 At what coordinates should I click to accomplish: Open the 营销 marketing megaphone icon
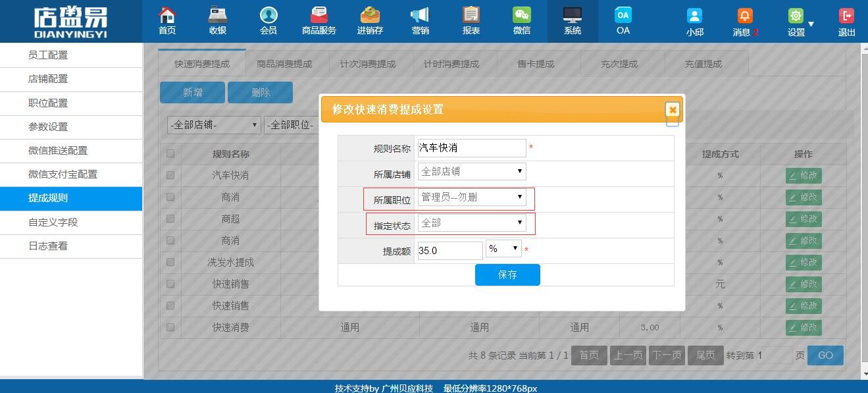click(420, 15)
